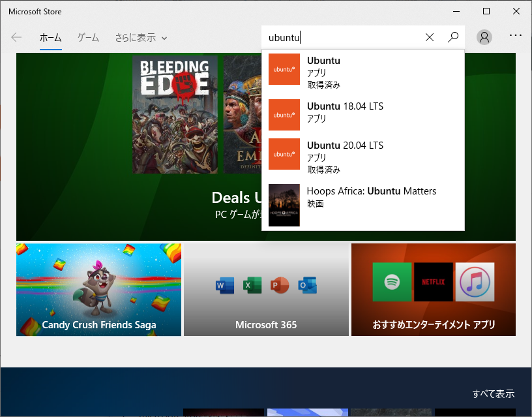
Task: Open the Candy Crush Friends Saga label
Action: (99, 325)
